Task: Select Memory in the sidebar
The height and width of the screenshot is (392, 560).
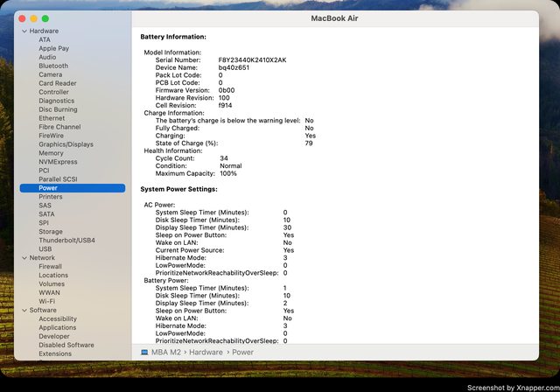Action: (51, 153)
